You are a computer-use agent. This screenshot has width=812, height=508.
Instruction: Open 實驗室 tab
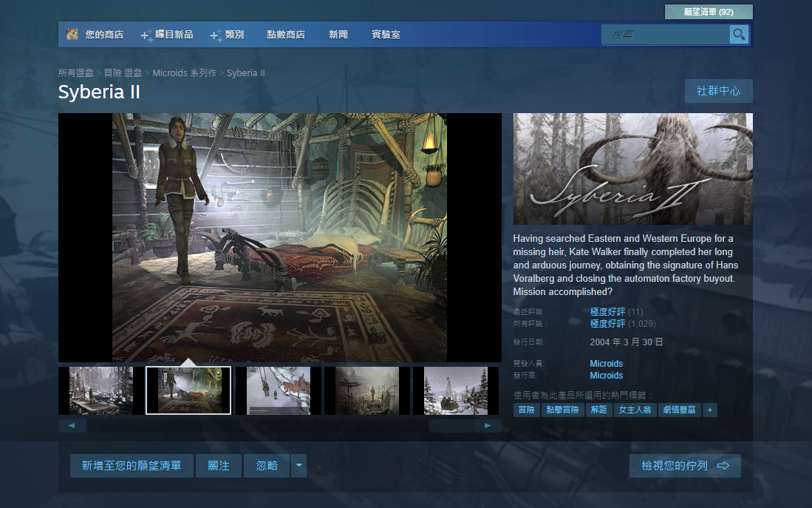tap(386, 34)
